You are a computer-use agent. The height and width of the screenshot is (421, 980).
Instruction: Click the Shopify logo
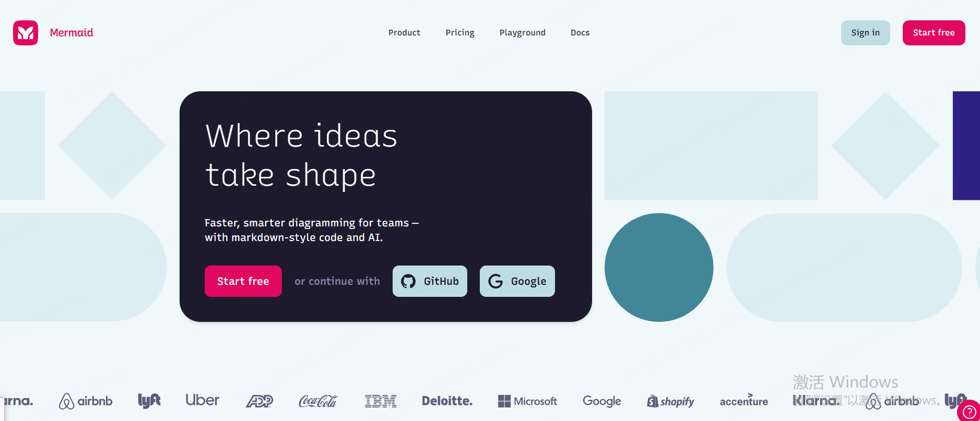point(670,401)
